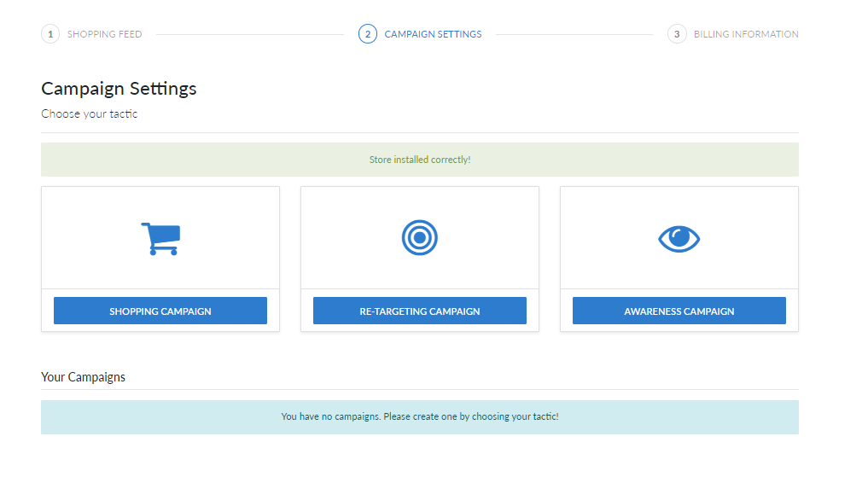Viewport: 868px width, 477px height.
Task: Click the 'Campaign Settings' page title
Action: coord(119,89)
